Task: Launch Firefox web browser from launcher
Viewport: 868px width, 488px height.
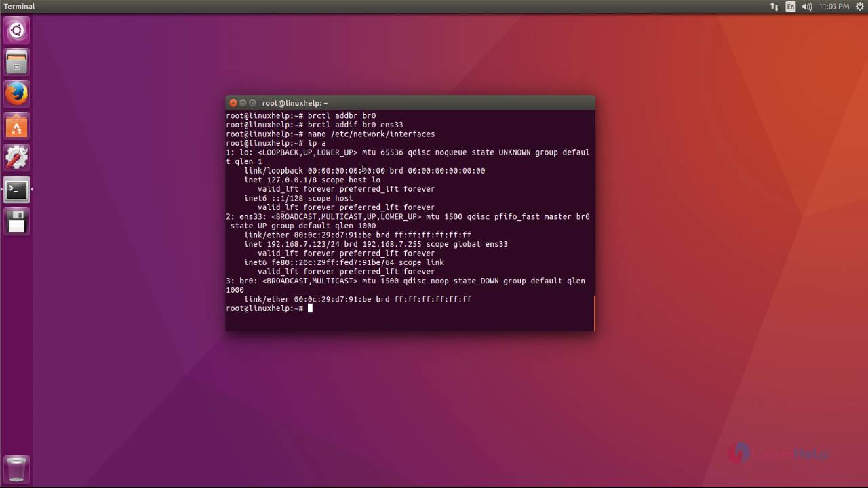Action: coord(16,94)
